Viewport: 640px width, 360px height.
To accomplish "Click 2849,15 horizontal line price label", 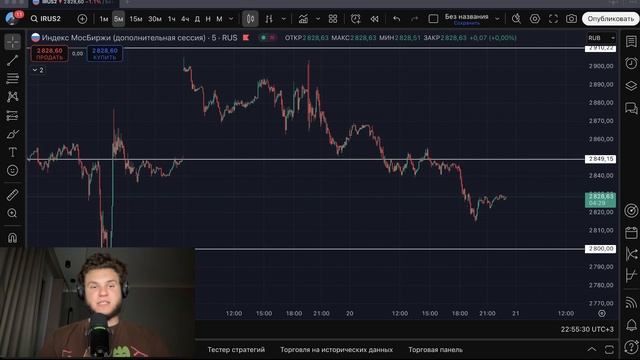I will (600, 159).
